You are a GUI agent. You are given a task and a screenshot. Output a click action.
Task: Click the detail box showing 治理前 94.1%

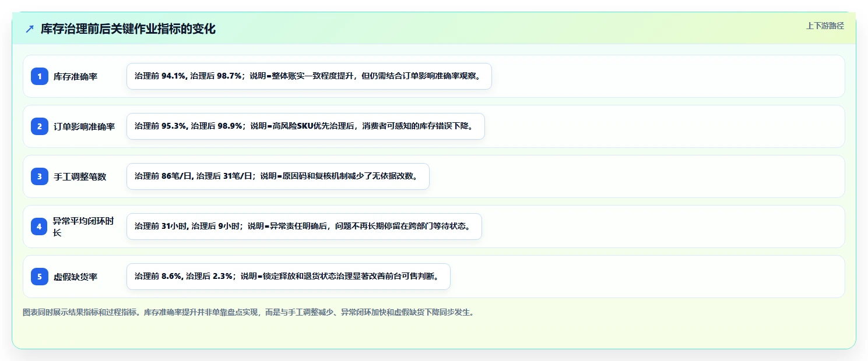tap(309, 76)
